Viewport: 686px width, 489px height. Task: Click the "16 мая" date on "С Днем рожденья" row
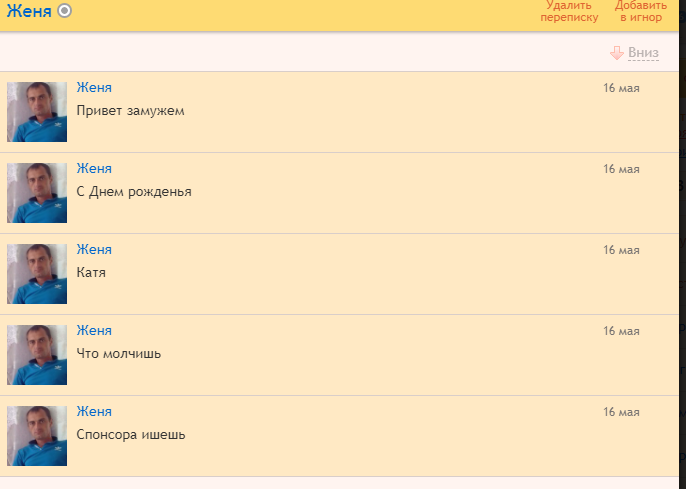coord(621,169)
